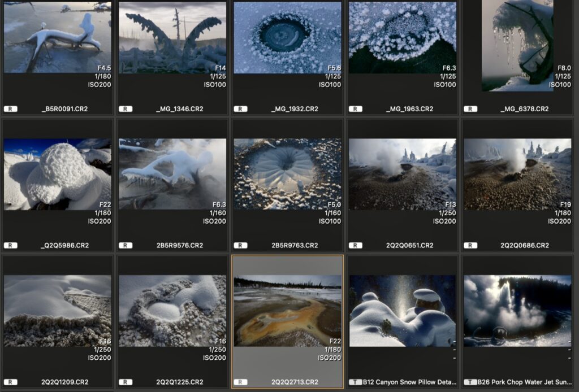Screen dimensions: 579x392
Task: Click the R badge on _B5R0091.CR2
Action: [10, 109]
